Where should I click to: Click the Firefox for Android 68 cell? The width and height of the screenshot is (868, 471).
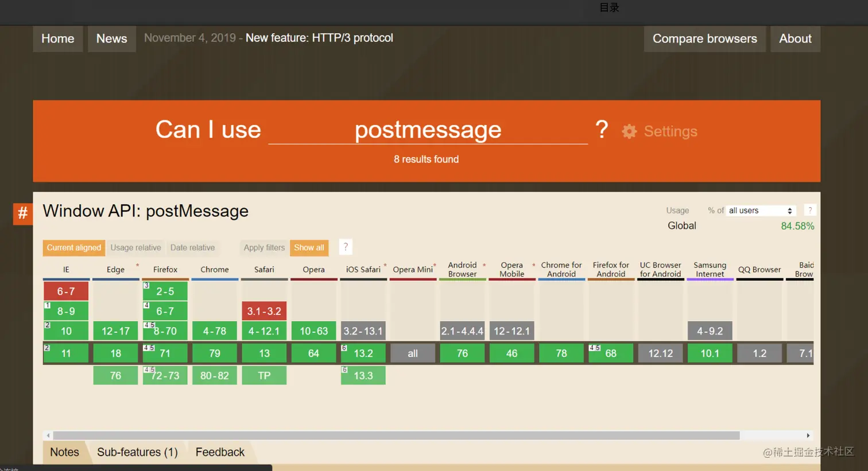[x=611, y=353]
